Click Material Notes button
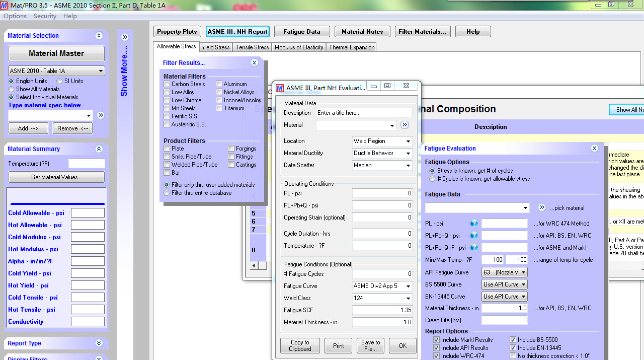Image resolution: width=644 pixels, height=360 pixels. 362,32
